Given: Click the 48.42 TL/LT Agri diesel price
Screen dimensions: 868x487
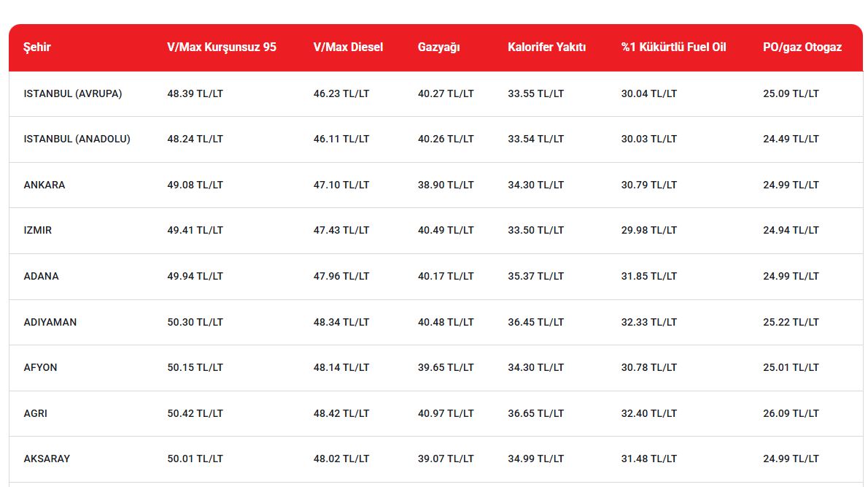Looking at the screenshot, I should coord(341,413).
